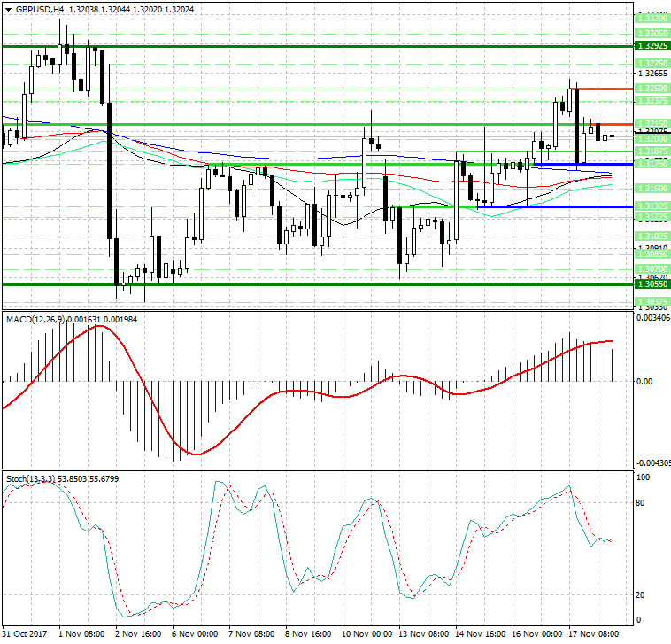The image size is (671, 644).
Task: Click the 31 Oct 2017 date label
Action: click(x=26, y=634)
